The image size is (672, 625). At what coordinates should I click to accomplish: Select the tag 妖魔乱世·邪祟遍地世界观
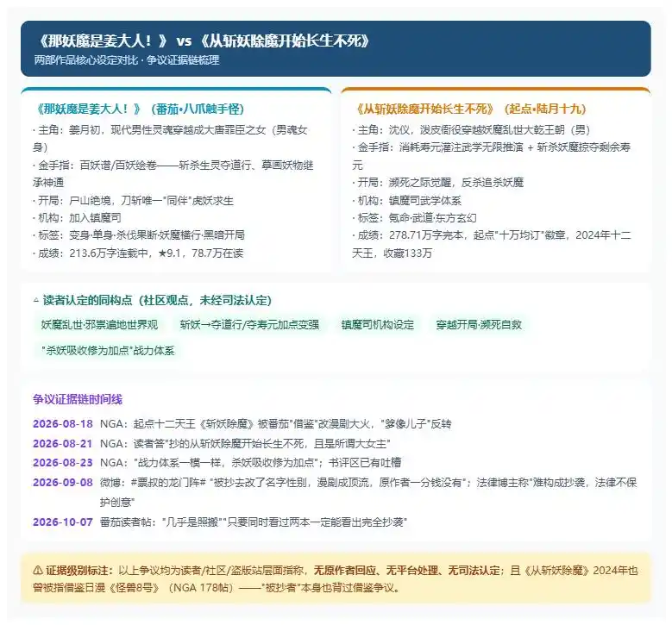click(99, 325)
